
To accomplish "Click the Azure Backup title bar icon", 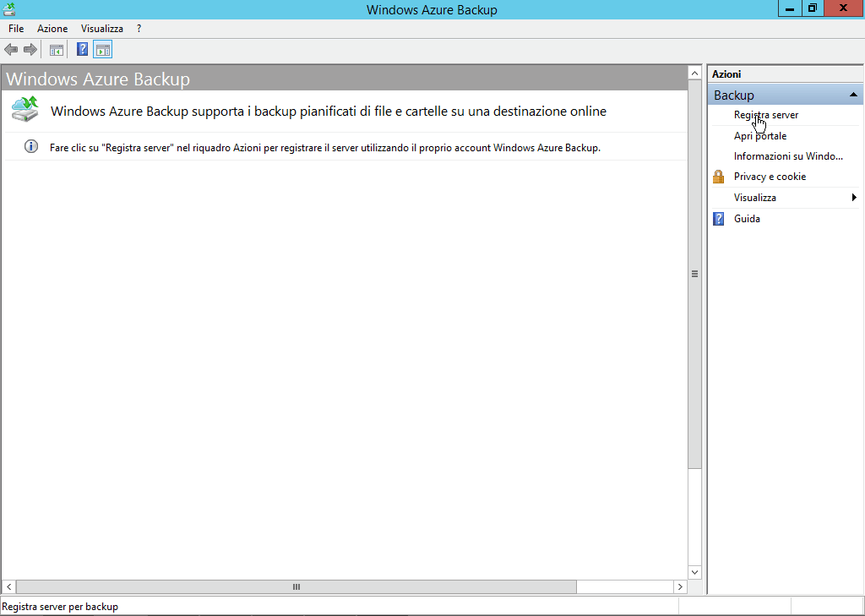I will coord(9,9).
